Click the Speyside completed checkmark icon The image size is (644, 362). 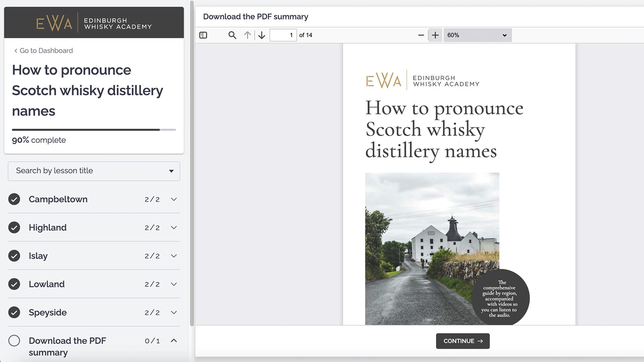coord(14,312)
